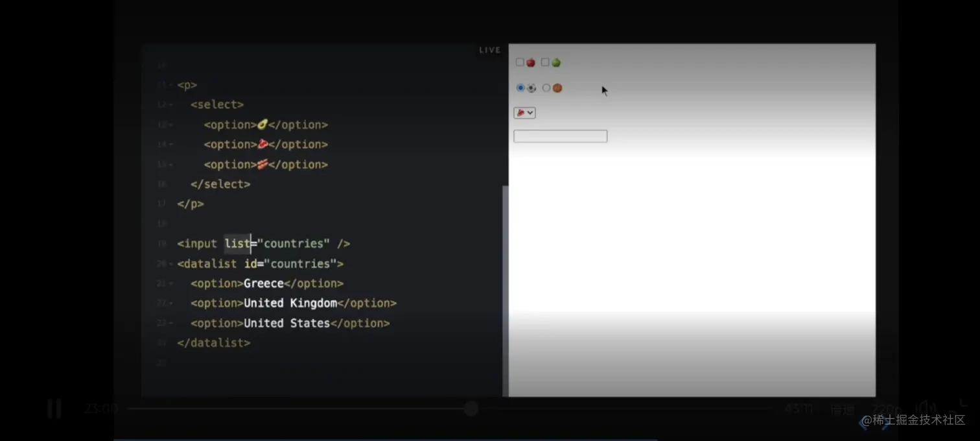This screenshot has width=980, height=441.
Task: Click the green apple emoji in preview
Action: point(556,63)
